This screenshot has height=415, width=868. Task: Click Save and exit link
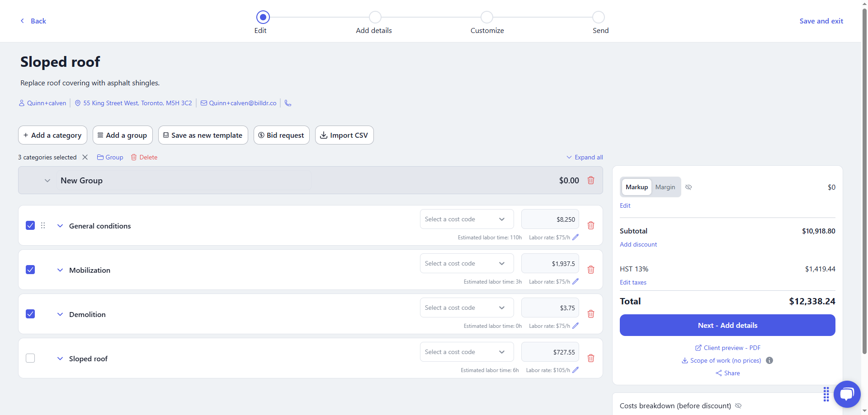[821, 21]
